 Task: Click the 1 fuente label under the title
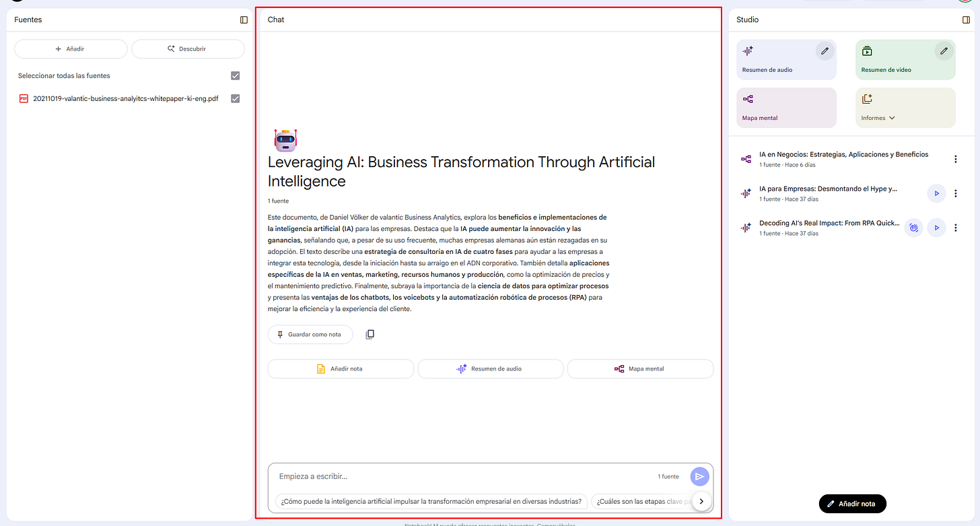point(278,201)
